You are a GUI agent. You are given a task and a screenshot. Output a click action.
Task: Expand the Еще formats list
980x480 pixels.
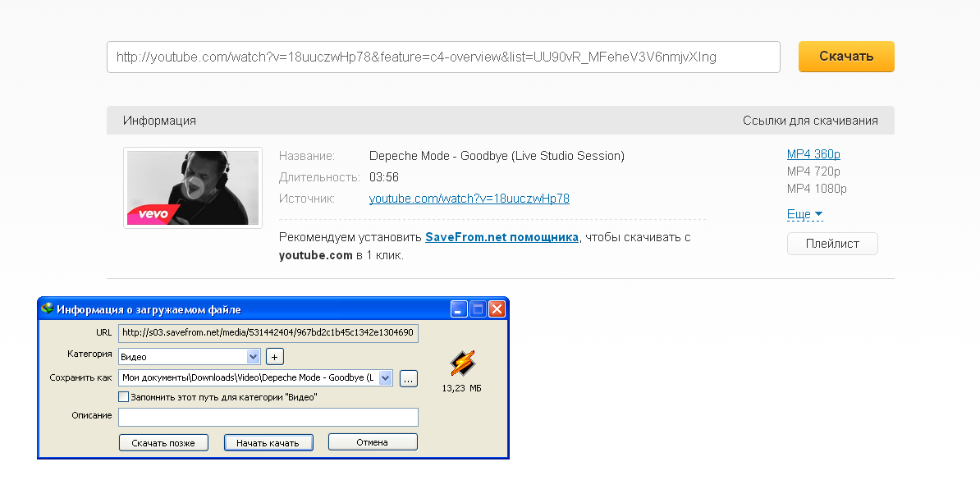[x=804, y=214]
